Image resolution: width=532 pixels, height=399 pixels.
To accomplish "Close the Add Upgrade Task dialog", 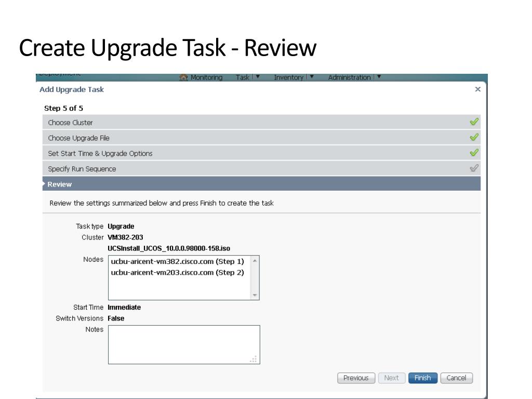I will (x=478, y=89).
